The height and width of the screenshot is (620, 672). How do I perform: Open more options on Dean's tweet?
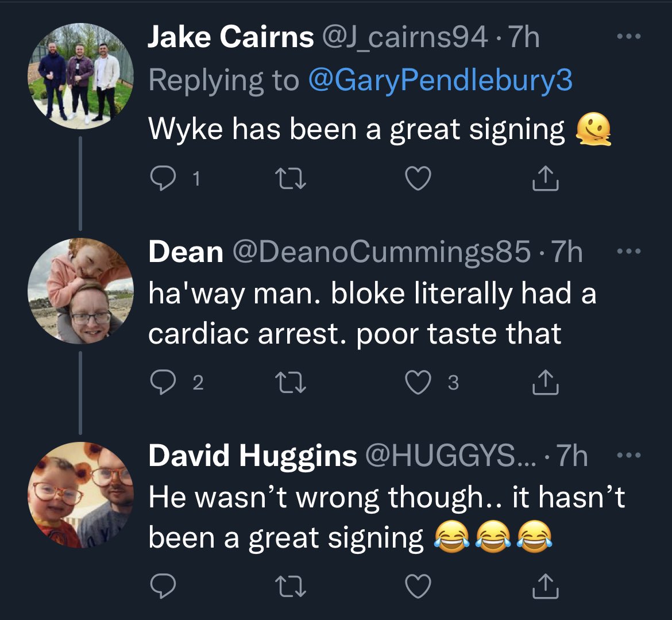tap(629, 251)
